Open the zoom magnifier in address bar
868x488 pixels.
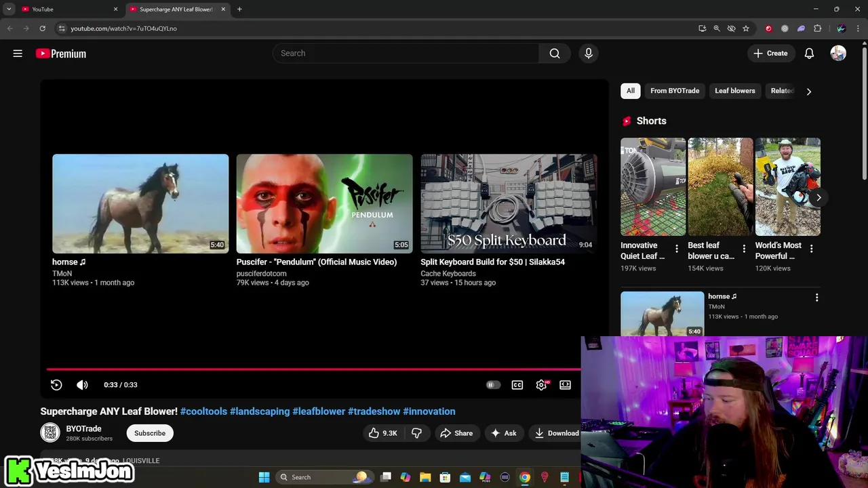point(717,28)
